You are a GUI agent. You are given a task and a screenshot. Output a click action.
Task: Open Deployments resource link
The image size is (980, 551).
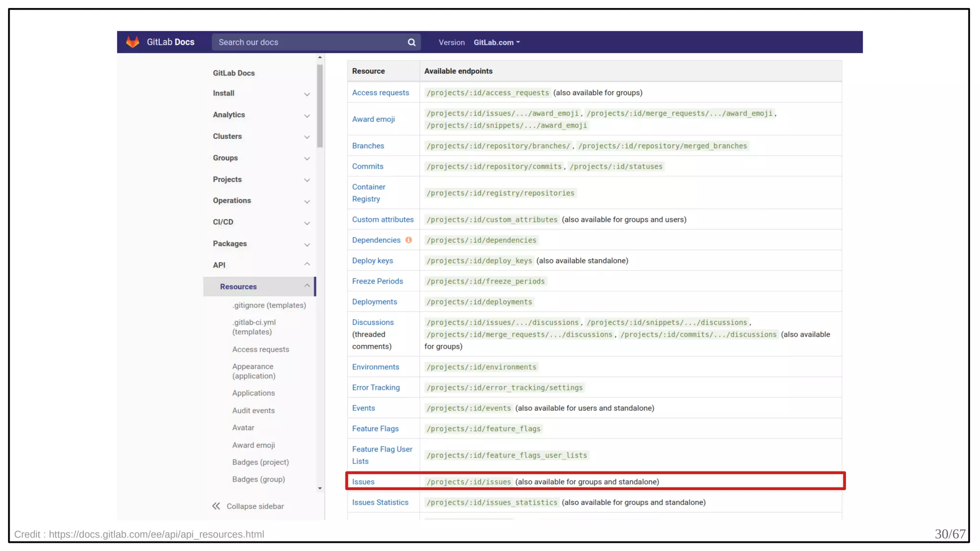375,302
